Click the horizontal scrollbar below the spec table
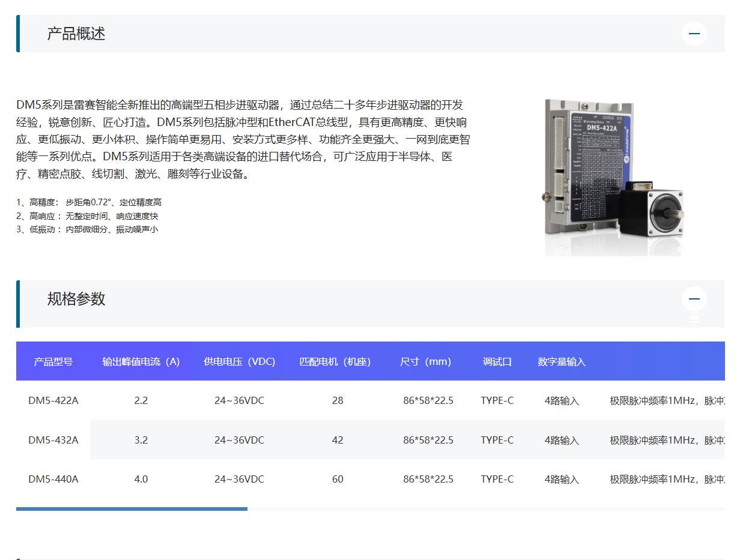Screen dimensions: 737x560 [132, 508]
